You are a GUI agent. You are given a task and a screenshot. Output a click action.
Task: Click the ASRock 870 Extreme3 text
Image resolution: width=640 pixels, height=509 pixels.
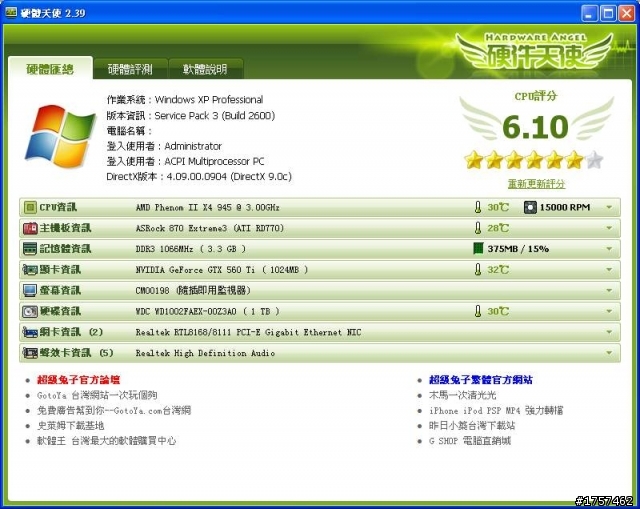[209, 228]
